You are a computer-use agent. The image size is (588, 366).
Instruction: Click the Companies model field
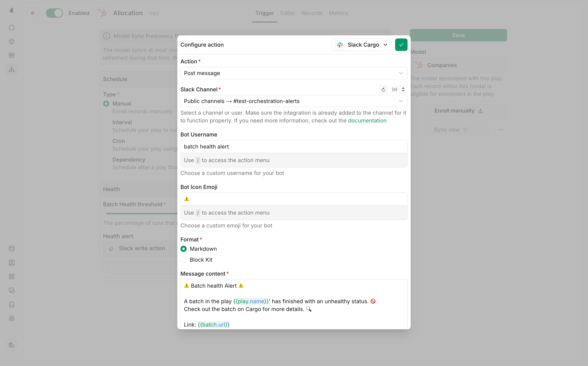pyautogui.click(x=458, y=65)
